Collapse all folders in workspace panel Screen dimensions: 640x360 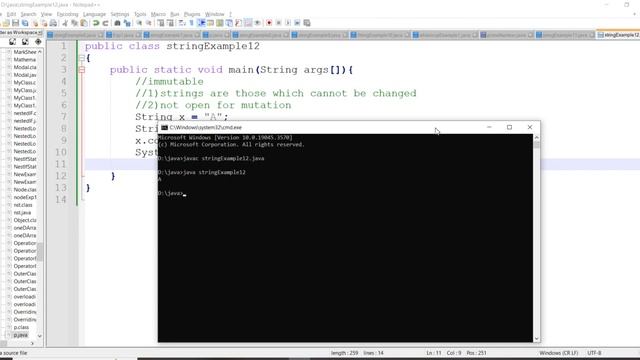pos(25,42)
